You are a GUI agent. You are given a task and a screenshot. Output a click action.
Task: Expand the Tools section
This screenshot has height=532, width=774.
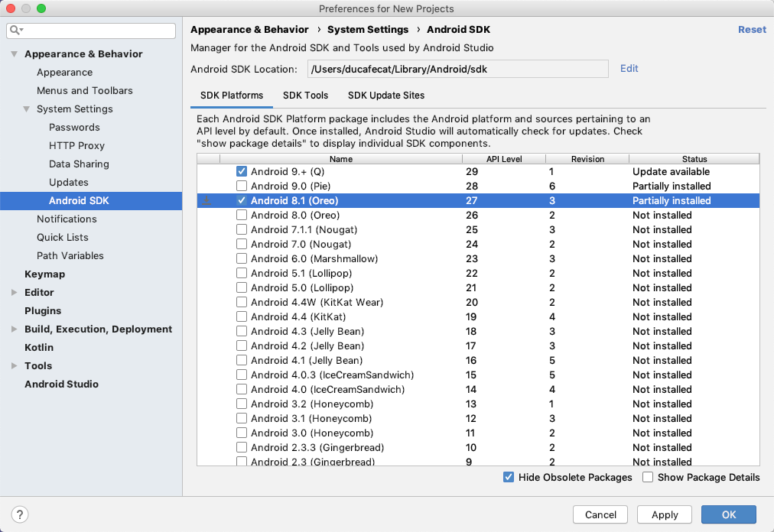point(15,365)
